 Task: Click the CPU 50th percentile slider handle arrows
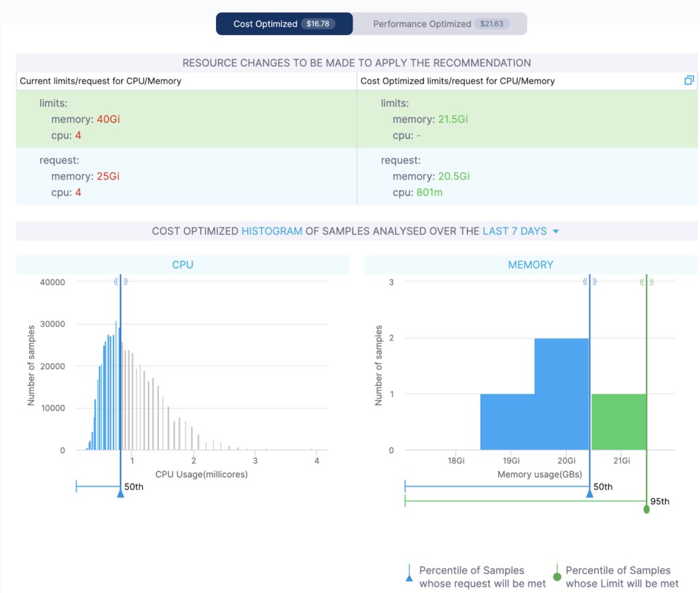click(120, 281)
